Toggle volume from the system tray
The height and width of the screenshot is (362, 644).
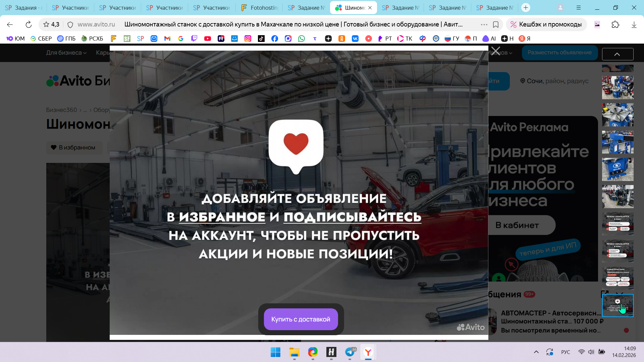591,352
